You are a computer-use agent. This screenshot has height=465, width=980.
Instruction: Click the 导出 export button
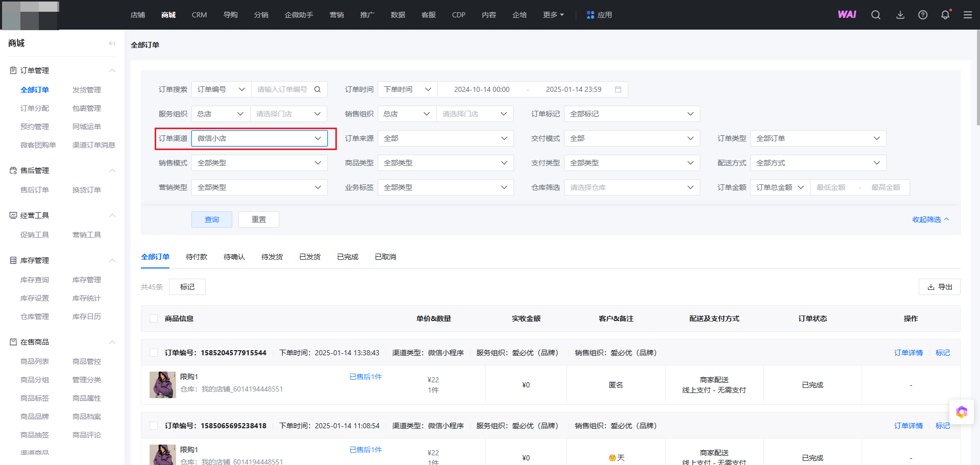940,287
